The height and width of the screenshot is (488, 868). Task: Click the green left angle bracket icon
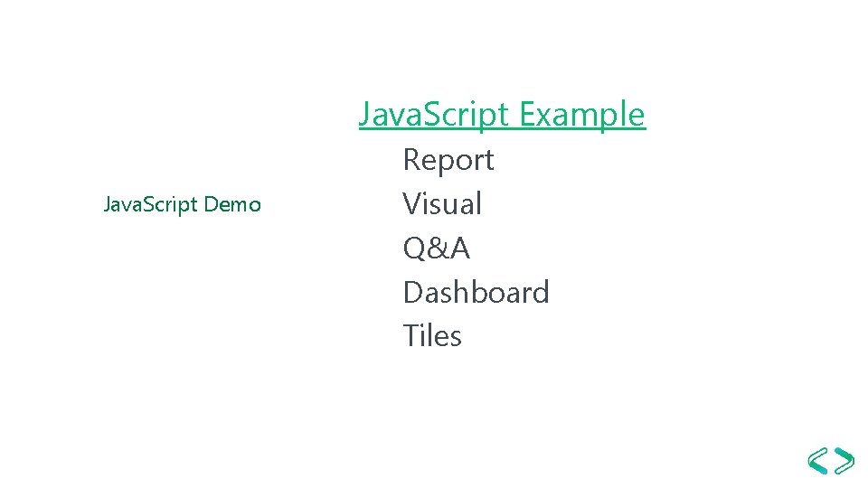tap(817, 461)
